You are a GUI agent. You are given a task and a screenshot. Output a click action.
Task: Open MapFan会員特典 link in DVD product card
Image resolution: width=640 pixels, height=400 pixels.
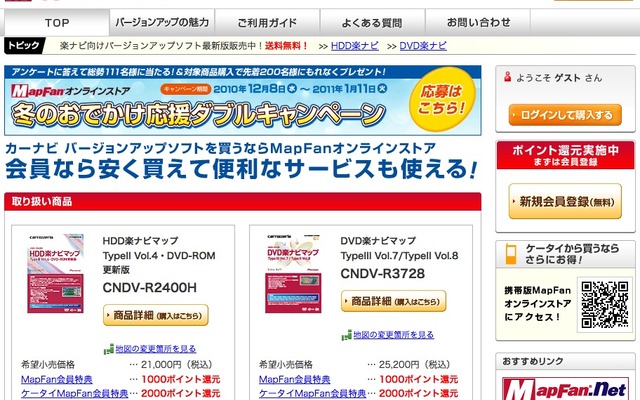click(x=294, y=379)
